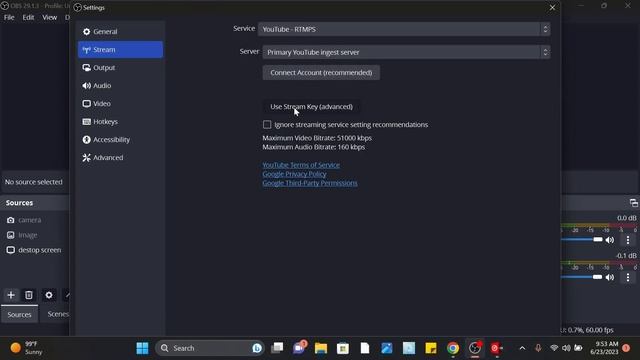Open File Explorer from the taskbar
640x360 pixels.
click(321, 348)
